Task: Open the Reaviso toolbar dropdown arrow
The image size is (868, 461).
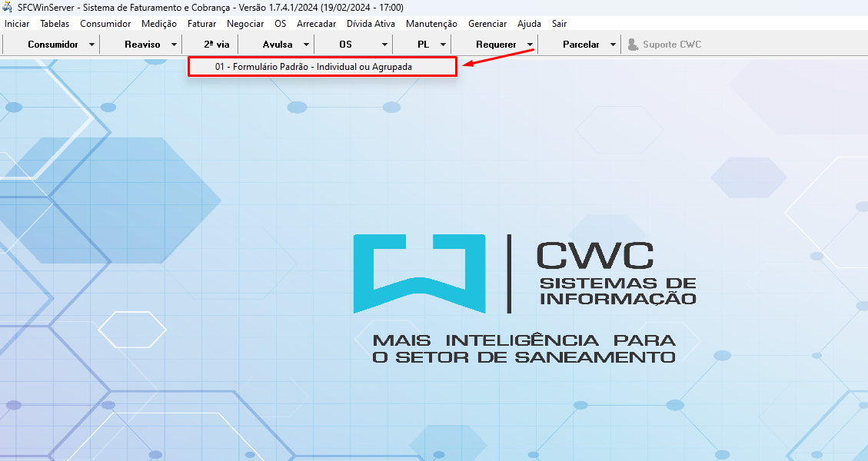Action: [x=175, y=45]
